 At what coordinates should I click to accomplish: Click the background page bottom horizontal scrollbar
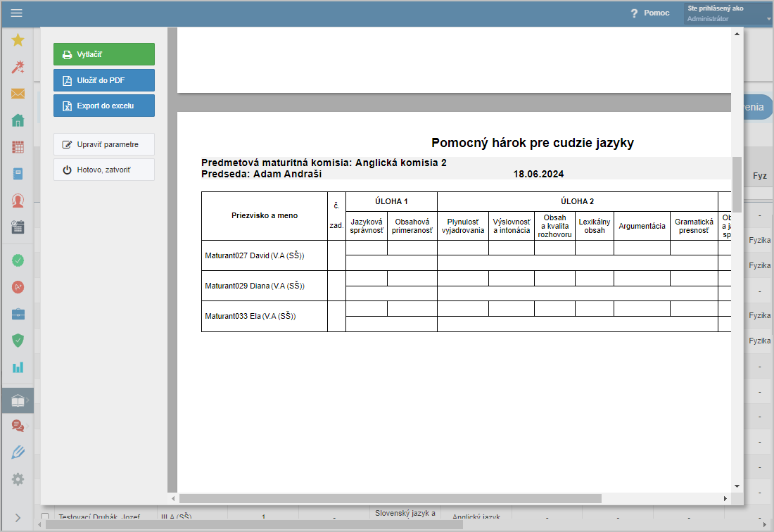(x=254, y=525)
